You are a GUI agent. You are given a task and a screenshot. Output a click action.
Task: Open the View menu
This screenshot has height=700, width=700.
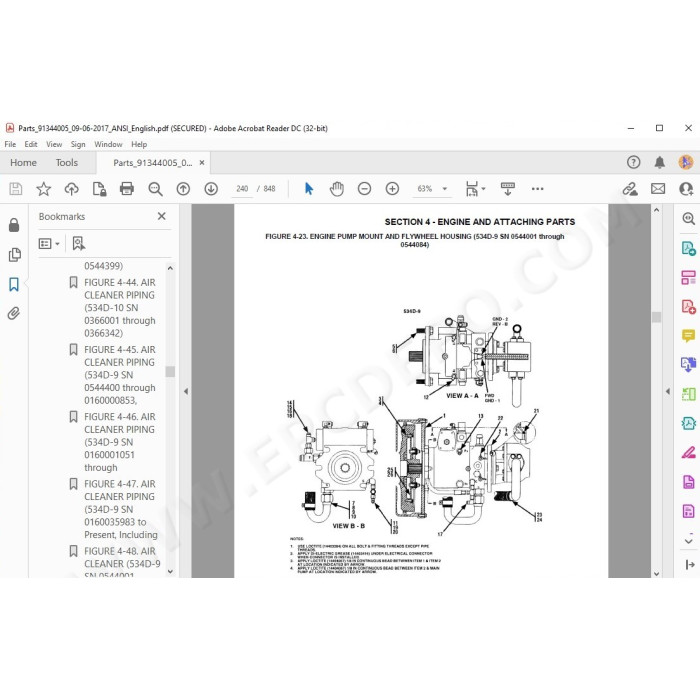tap(54, 144)
